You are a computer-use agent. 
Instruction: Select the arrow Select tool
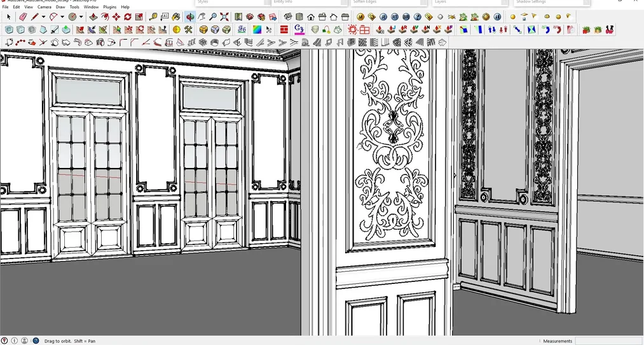(x=9, y=17)
